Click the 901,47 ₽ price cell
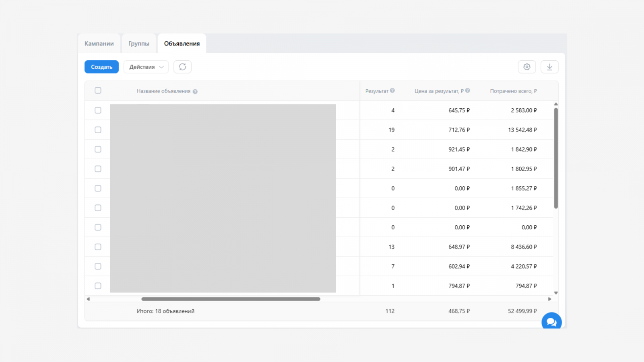This screenshot has width=644, height=362. tap(459, 169)
